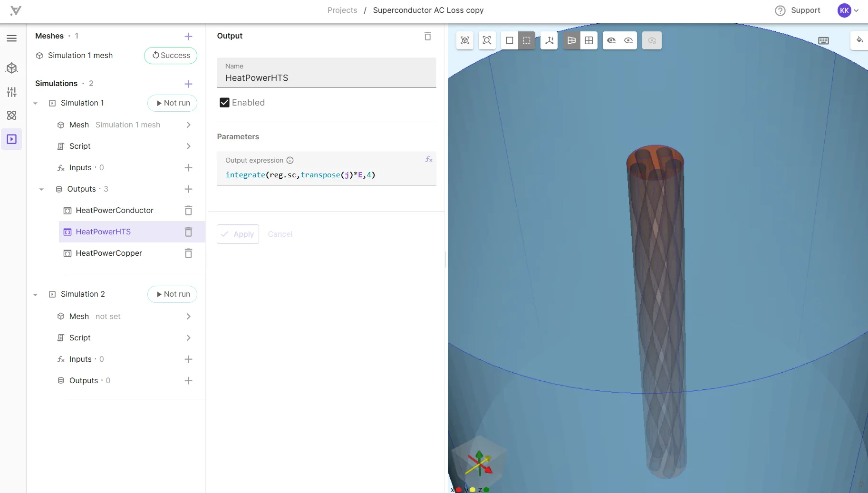
Task: Run Simulation 1 with Not run button
Action: (172, 103)
